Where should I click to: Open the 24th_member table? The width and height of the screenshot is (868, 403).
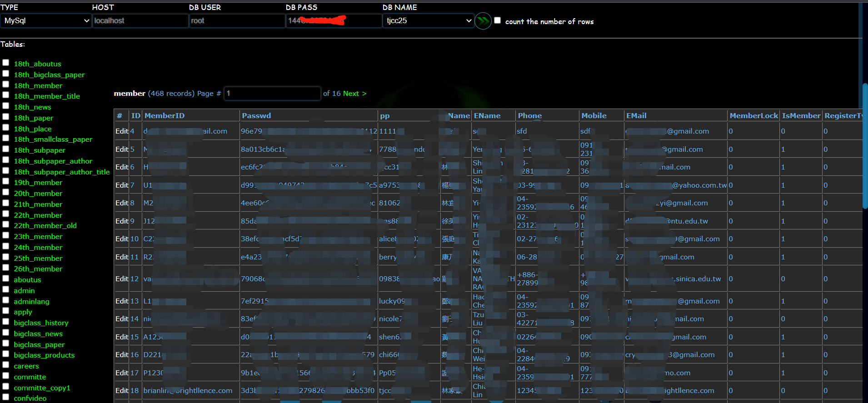point(38,247)
